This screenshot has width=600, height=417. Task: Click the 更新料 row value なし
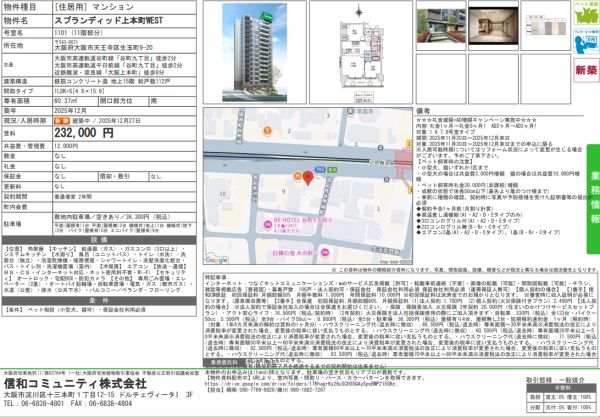pyautogui.click(x=59, y=186)
